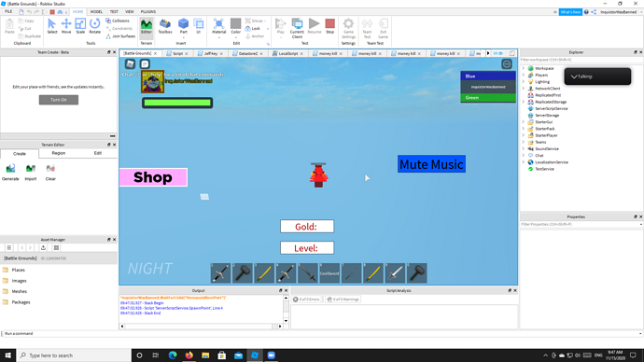Click the Filter workspace search field
Screen dimensions: 644x362
581,60
